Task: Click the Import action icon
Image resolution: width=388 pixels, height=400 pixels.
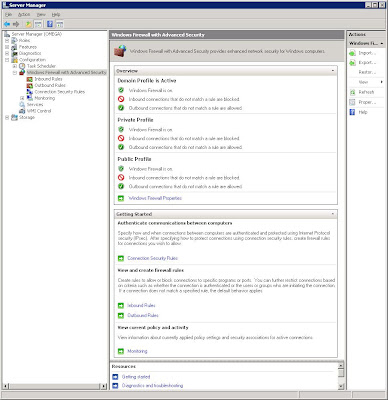Action: click(x=352, y=53)
